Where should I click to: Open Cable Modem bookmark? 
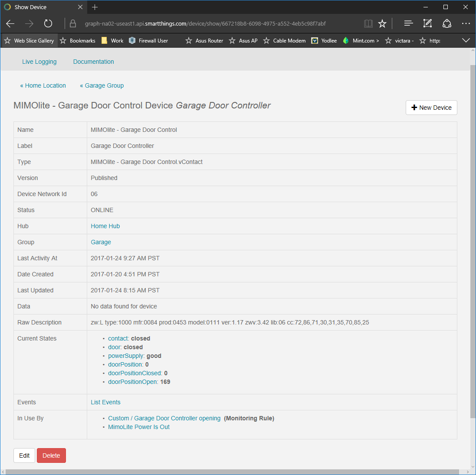pos(285,41)
